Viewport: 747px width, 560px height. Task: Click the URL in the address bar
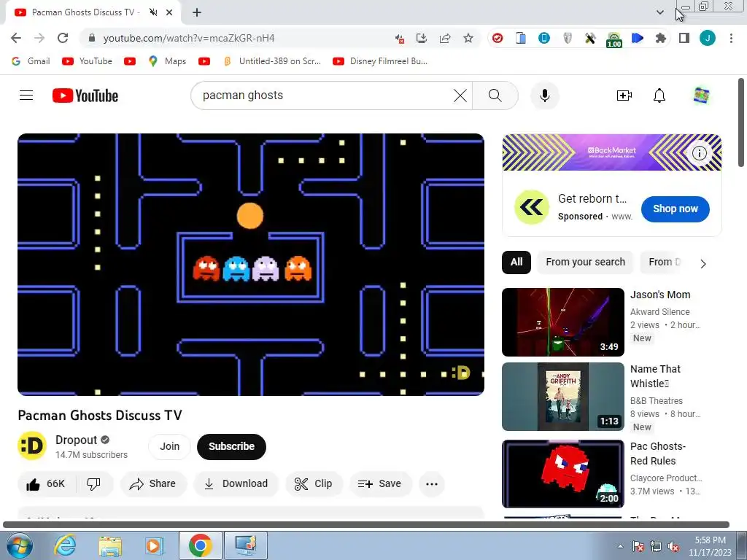(189, 38)
